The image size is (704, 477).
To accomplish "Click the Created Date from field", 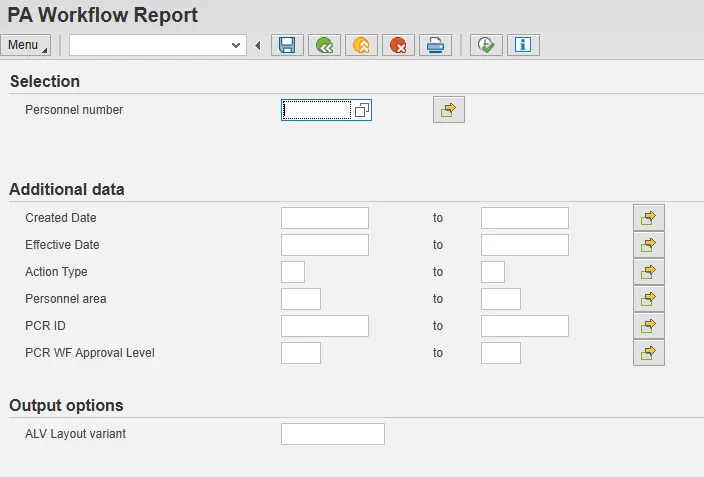I will (x=324, y=218).
